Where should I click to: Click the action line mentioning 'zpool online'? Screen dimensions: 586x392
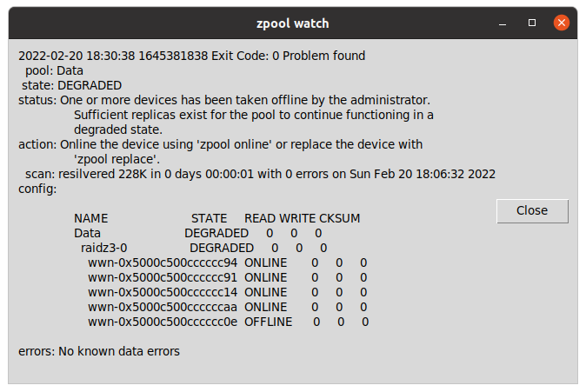pos(221,144)
